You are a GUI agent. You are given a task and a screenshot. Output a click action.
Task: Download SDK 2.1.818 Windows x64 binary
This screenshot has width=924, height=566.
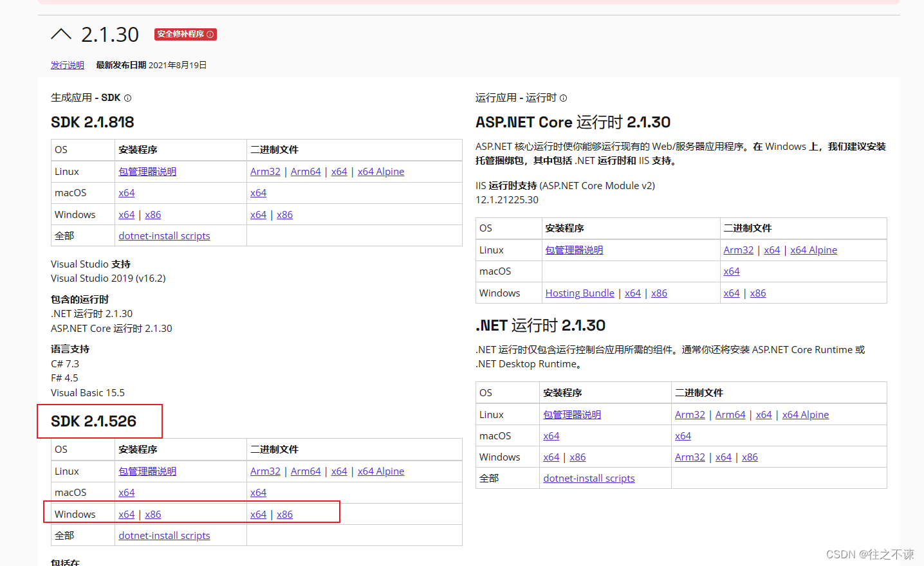pos(259,215)
